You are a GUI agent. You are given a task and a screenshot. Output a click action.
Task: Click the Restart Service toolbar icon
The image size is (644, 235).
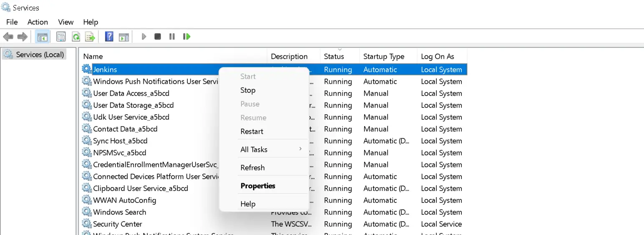[x=186, y=37]
